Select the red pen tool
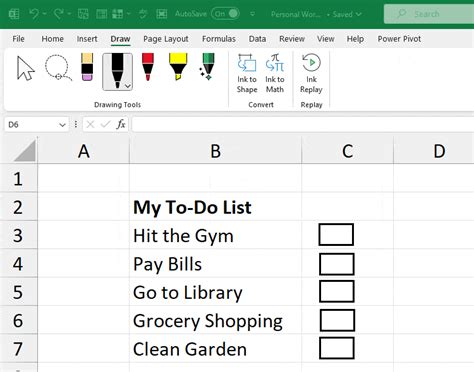The image size is (474, 372). [148, 67]
